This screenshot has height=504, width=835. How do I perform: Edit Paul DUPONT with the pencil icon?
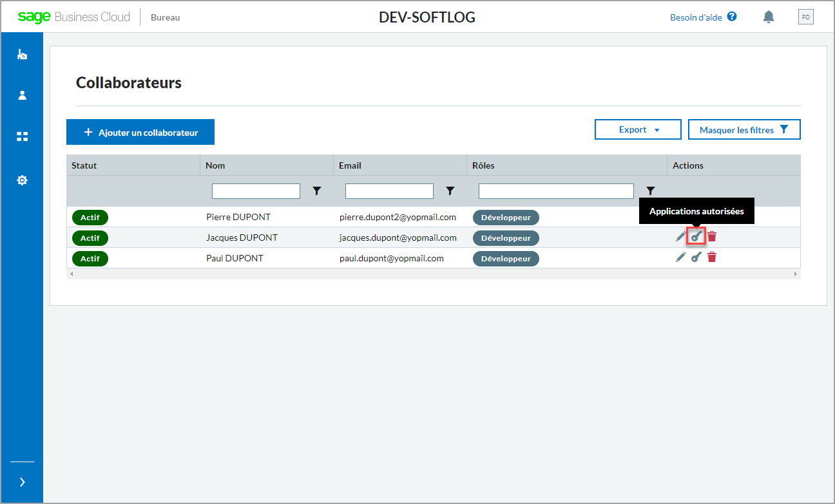pyautogui.click(x=680, y=257)
